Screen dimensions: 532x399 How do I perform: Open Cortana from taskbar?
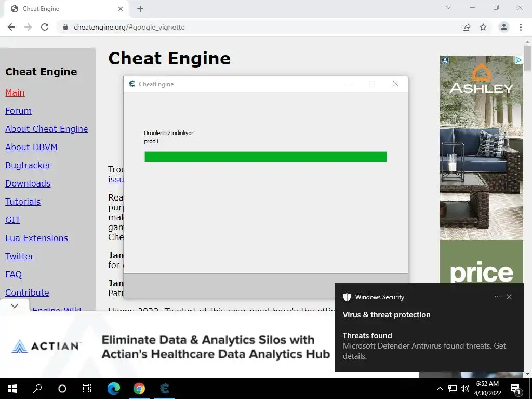(x=62, y=389)
